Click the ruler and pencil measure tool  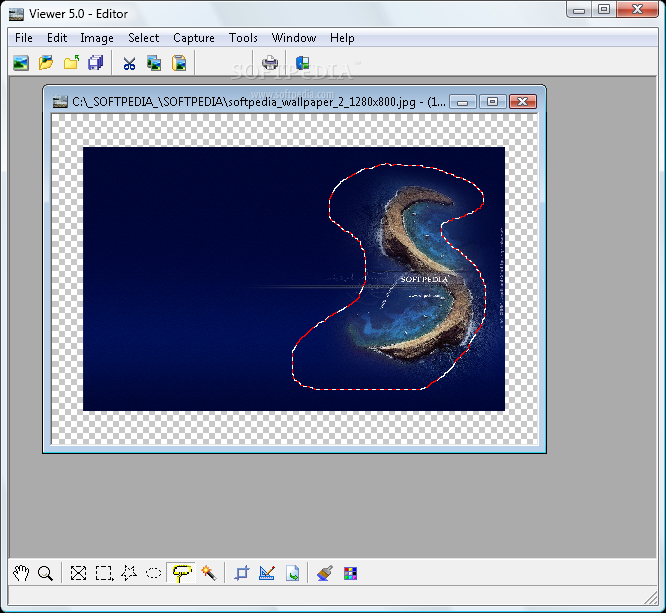click(267, 573)
